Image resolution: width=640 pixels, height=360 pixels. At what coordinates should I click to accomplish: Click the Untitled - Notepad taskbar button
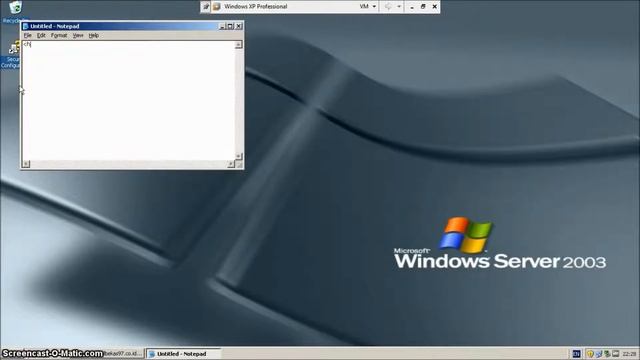coord(184,354)
